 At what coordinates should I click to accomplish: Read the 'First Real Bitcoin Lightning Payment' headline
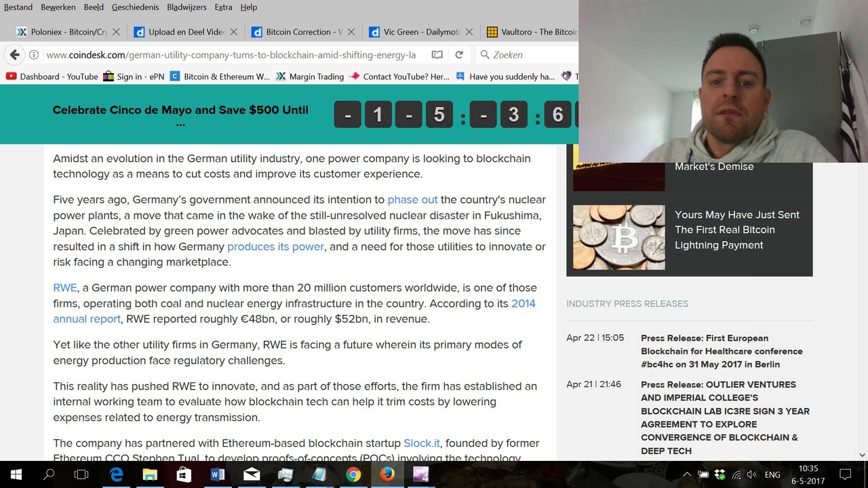click(737, 230)
